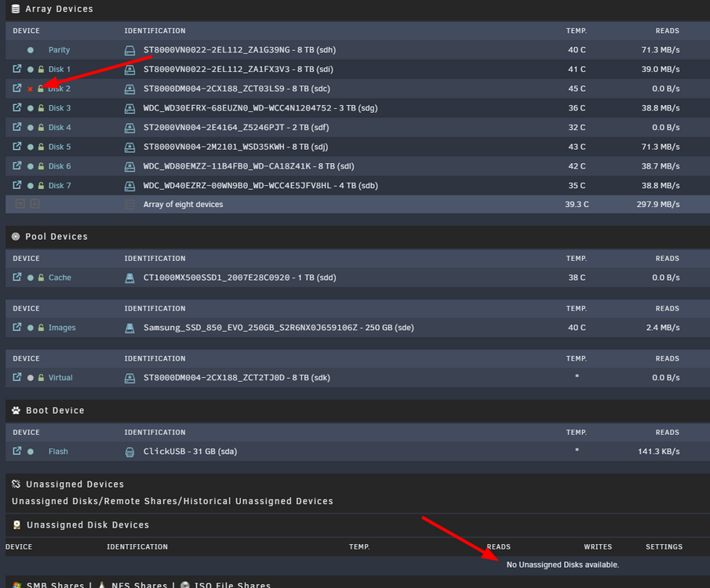Screen dimensions: 710x588
Task: Open the SMB Shares tab
Action: pos(55,584)
